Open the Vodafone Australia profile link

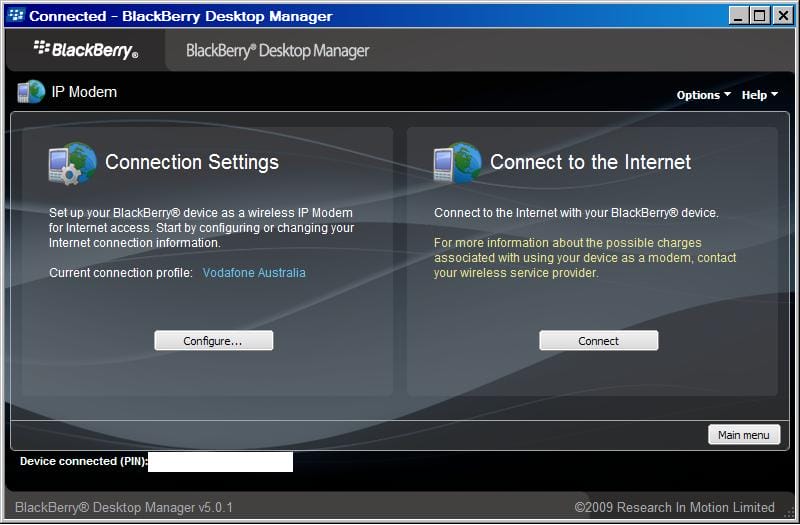[254, 273]
